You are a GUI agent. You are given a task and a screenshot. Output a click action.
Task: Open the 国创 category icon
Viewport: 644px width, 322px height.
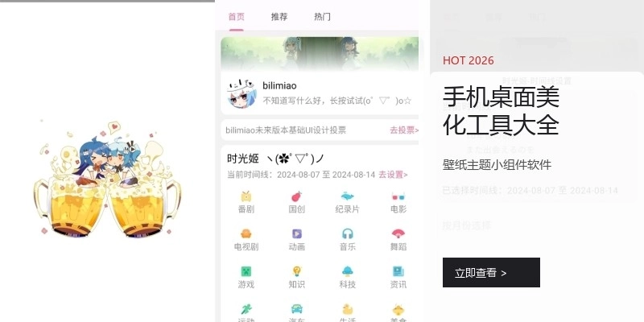click(296, 196)
